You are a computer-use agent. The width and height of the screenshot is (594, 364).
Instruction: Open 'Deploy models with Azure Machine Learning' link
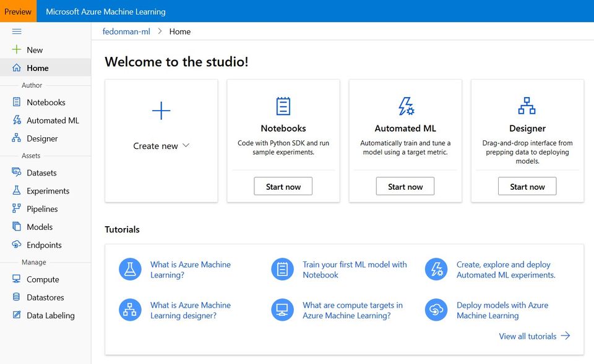pyautogui.click(x=502, y=310)
